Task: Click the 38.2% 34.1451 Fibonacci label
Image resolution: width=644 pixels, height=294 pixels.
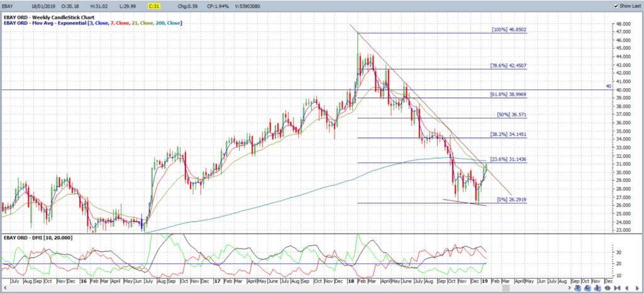Action: 508,135
